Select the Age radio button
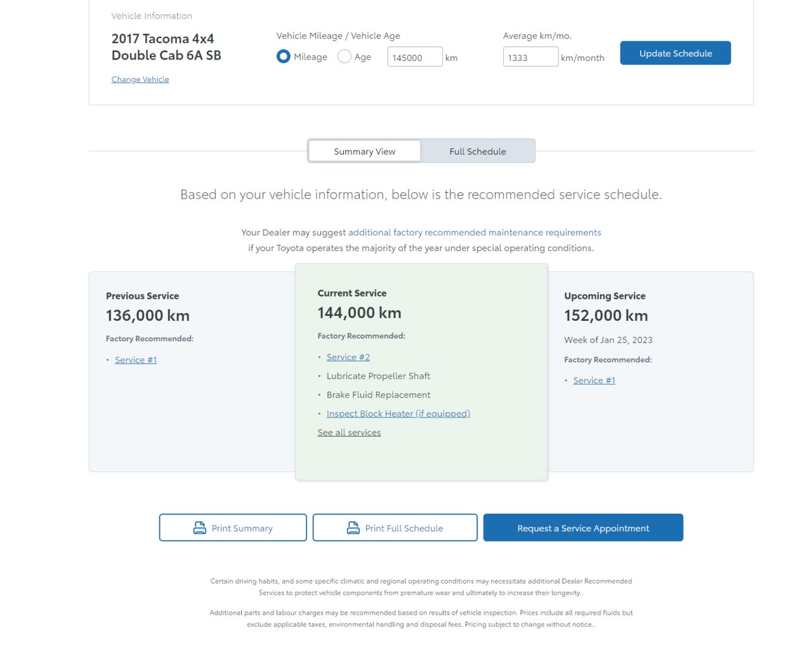The image size is (812, 666). click(344, 56)
